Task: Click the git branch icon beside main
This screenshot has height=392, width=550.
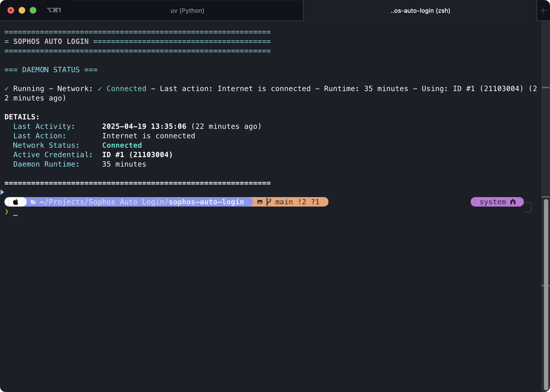Action: tap(268, 202)
